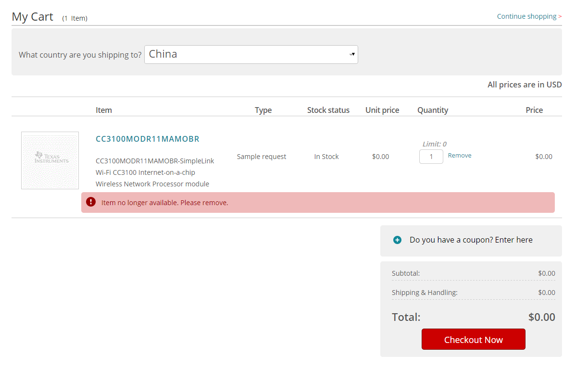Click 'What country are you shipping to?' label
The image size is (588, 367).
coord(80,55)
